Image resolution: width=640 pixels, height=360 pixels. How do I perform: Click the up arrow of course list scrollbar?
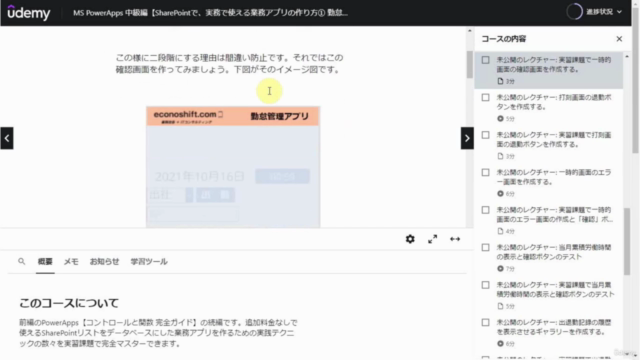click(x=627, y=56)
